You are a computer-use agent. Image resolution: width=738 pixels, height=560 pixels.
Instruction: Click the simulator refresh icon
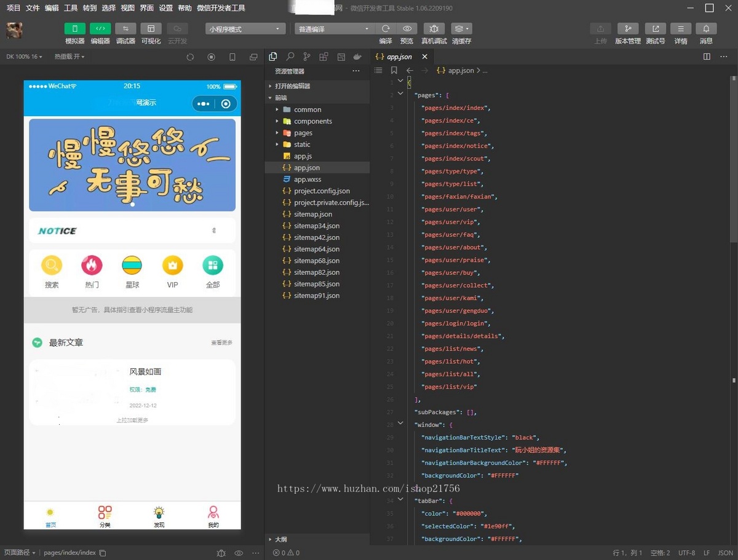tap(190, 57)
